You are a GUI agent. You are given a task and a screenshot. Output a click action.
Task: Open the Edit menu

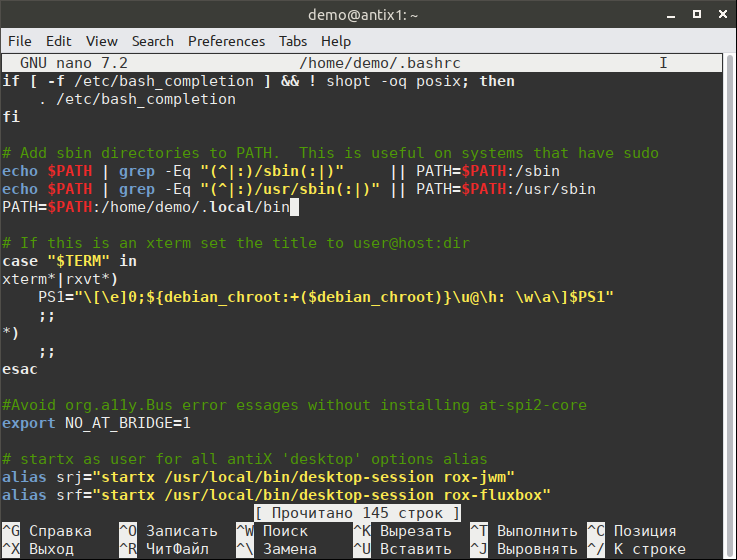click(x=59, y=41)
